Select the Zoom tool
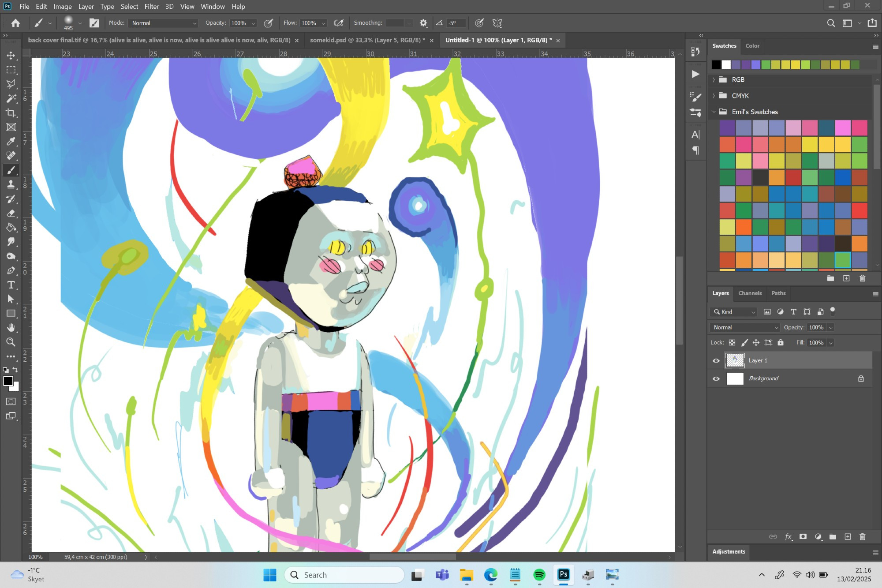882x588 pixels. tap(11, 342)
